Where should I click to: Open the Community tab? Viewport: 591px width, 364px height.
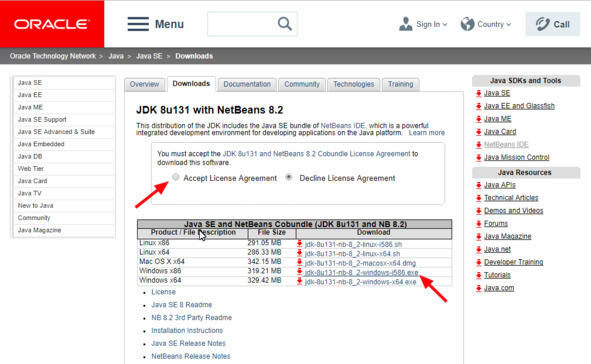(302, 84)
